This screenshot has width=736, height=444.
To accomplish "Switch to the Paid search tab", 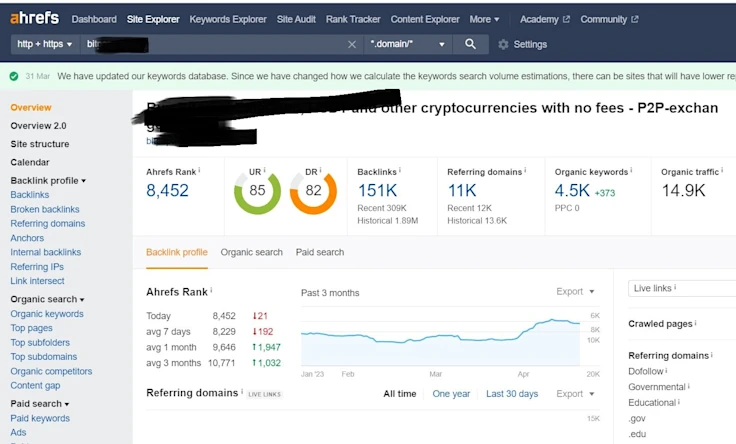I will [320, 253].
